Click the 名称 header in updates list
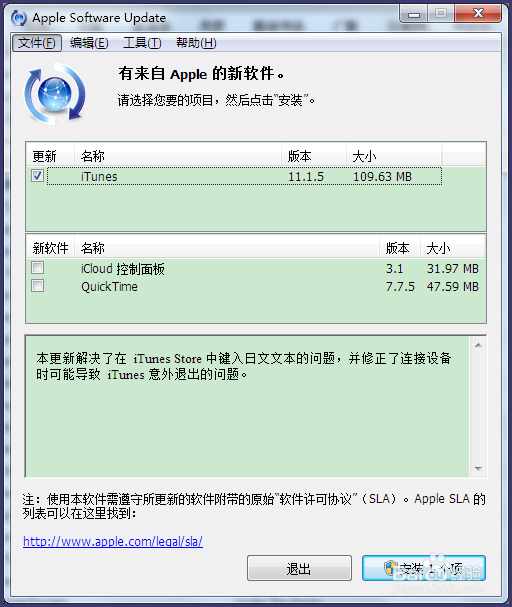Image resolution: width=512 pixels, height=607 pixels. 178,156
